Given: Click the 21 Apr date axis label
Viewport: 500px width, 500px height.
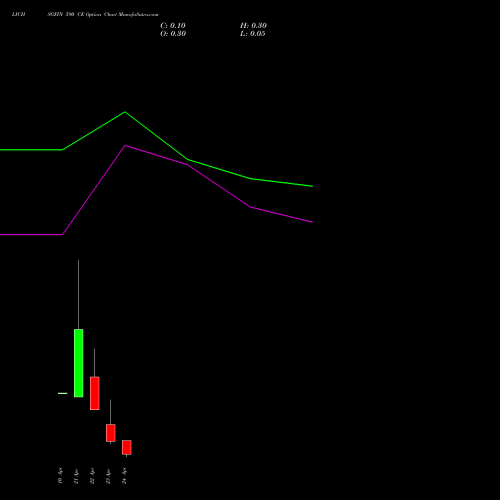Looking at the screenshot, I should click(76, 476).
